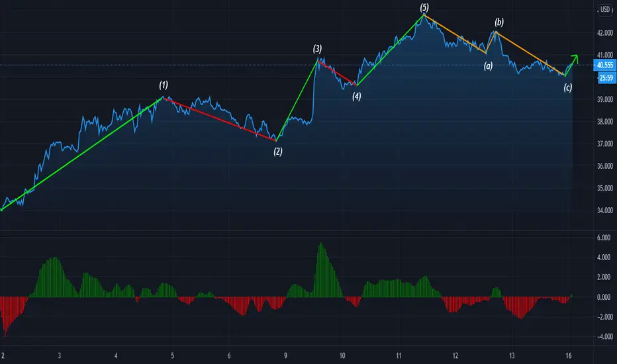This screenshot has width=617, height=364.
Task: Click the 37.000 price axis value
Action: (605, 144)
